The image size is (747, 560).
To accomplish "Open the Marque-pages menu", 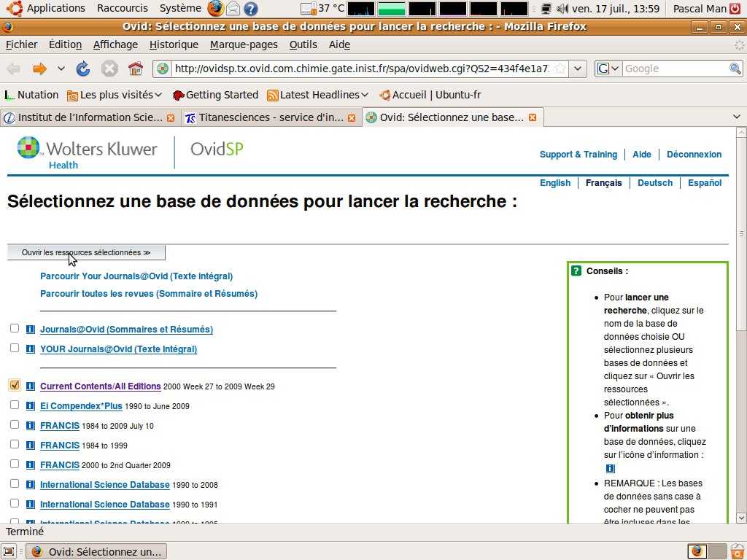I will click(244, 44).
